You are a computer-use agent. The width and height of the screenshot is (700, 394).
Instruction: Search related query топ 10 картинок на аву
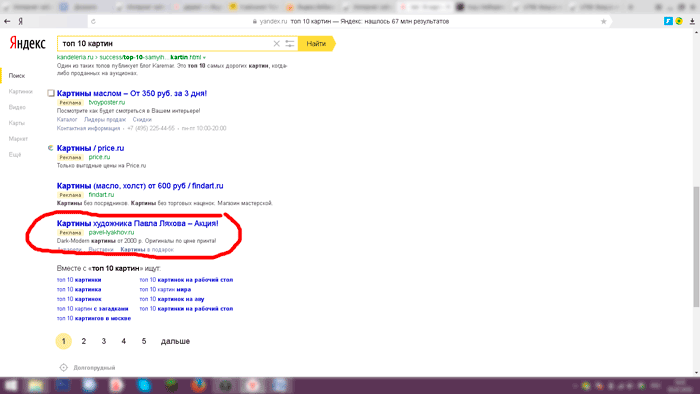click(172, 299)
